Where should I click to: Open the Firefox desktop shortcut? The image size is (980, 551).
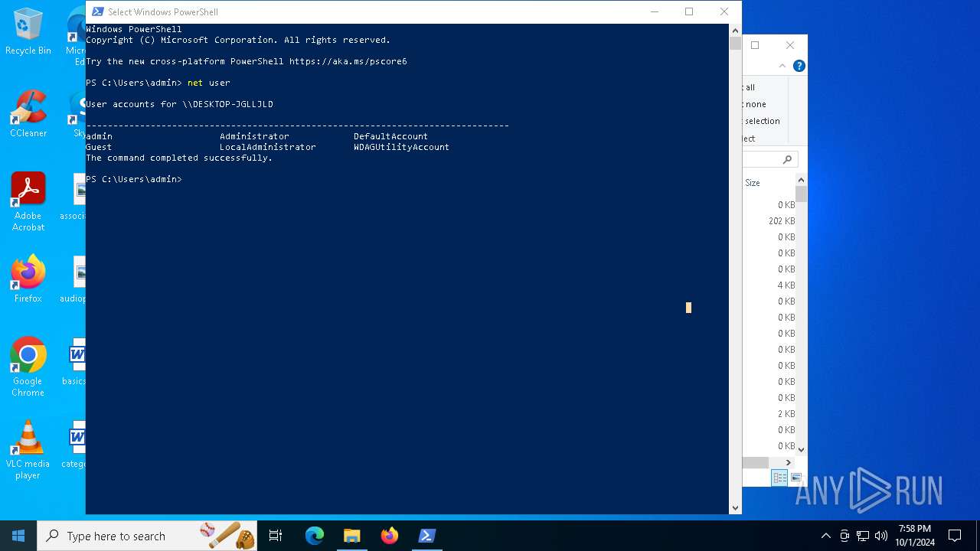point(28,280)
